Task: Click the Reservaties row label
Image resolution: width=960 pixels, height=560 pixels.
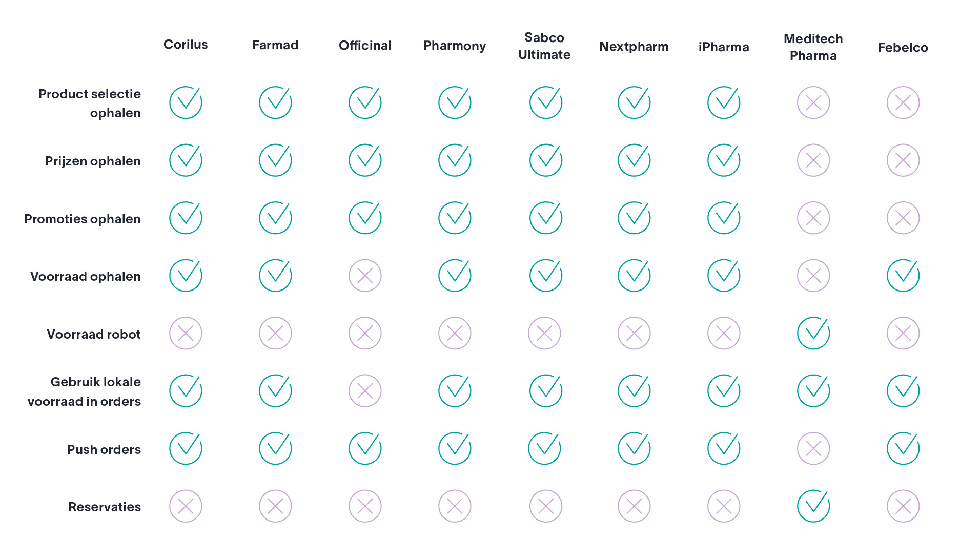Action: 105,507
